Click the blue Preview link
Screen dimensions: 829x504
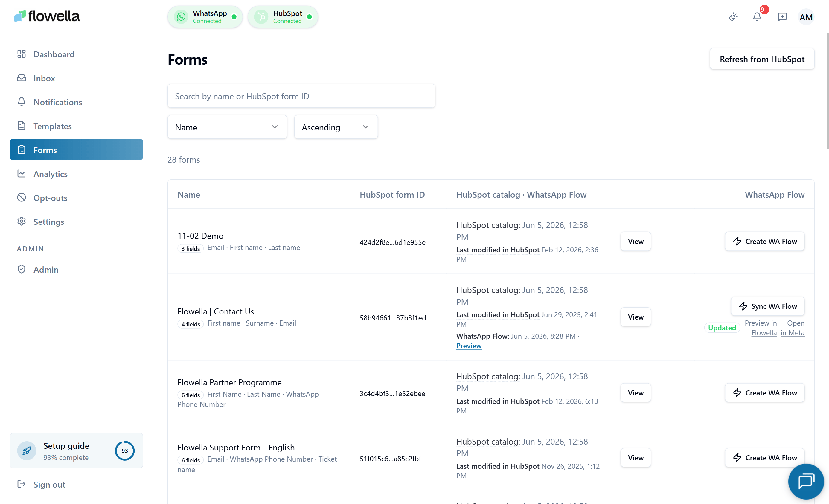pos(469,345)
